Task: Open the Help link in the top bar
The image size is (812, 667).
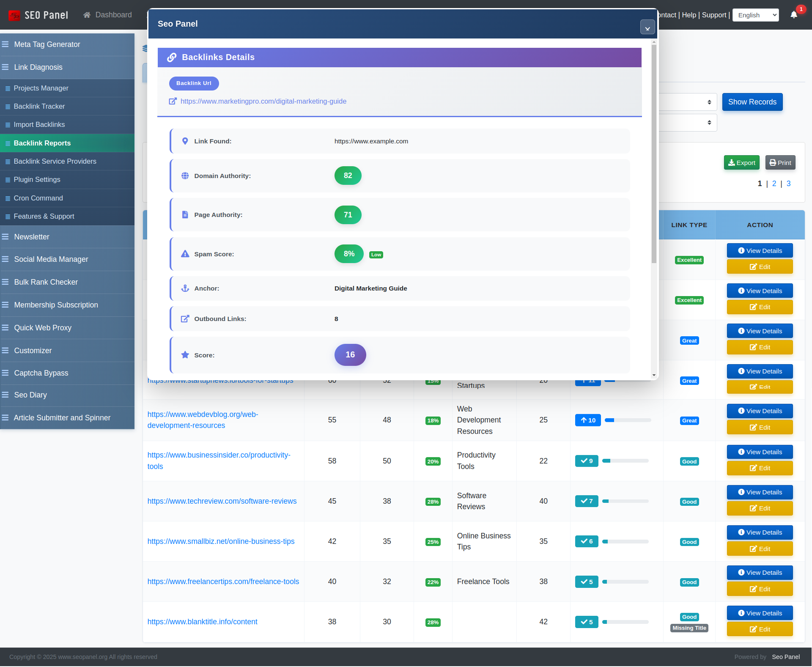Action: coord(689,15)
